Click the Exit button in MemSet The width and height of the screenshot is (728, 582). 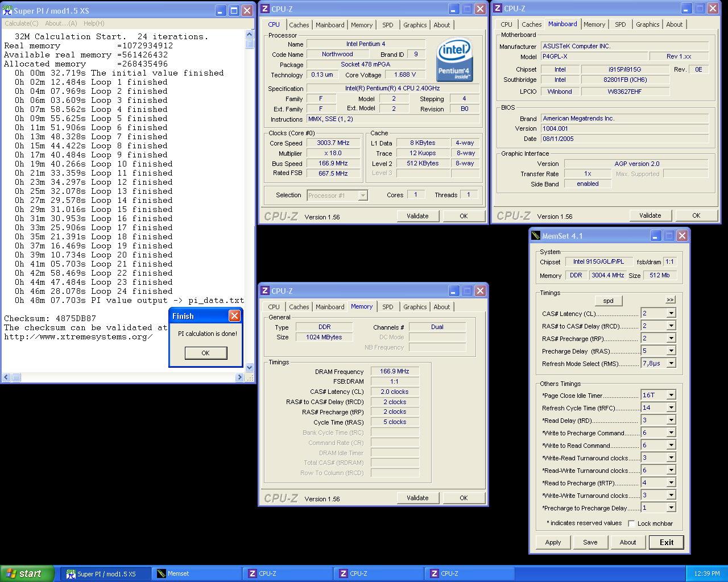click(667, 542)
